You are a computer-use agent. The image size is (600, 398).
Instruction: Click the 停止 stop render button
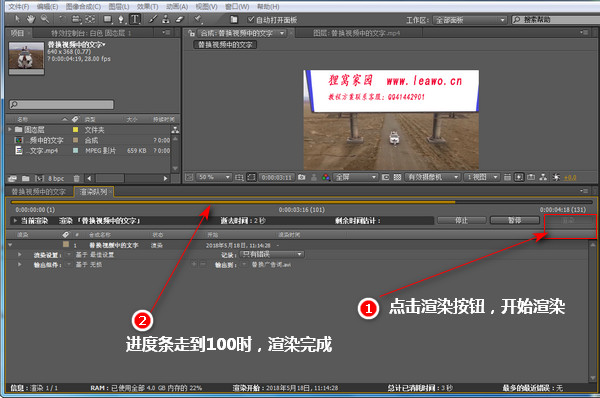[461, 220]
